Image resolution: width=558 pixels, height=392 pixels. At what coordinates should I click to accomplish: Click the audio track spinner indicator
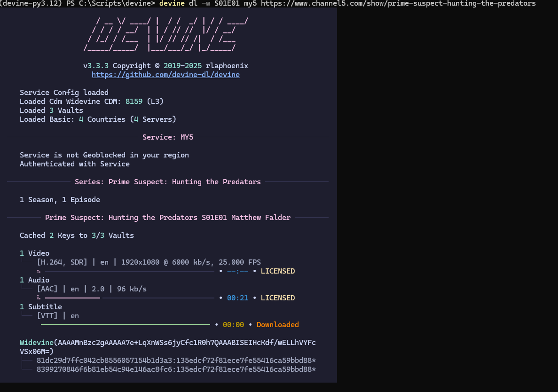click(x=39, y=298)
